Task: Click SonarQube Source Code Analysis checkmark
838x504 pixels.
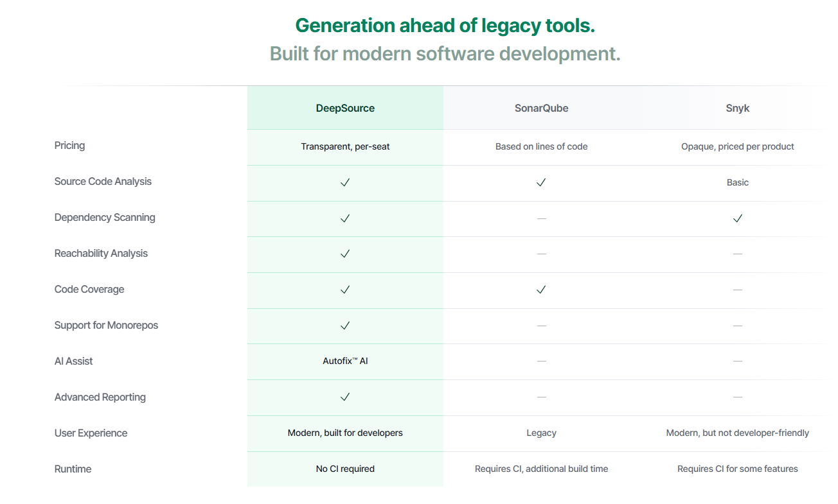Action: 541,182
